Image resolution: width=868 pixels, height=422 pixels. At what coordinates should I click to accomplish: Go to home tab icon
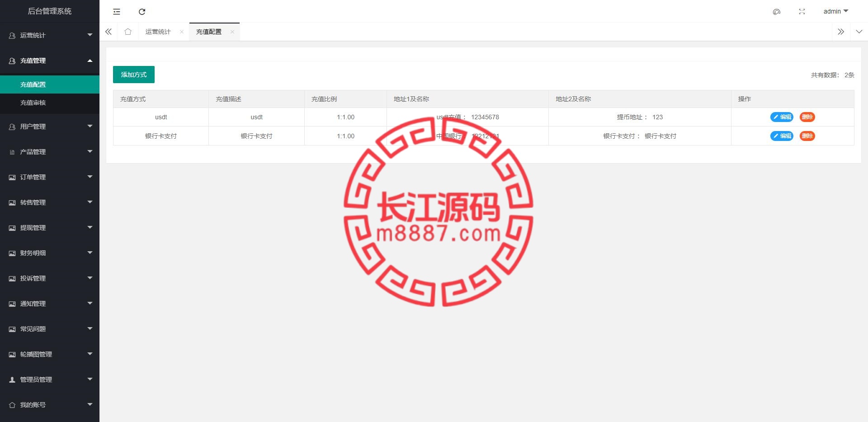128,32
